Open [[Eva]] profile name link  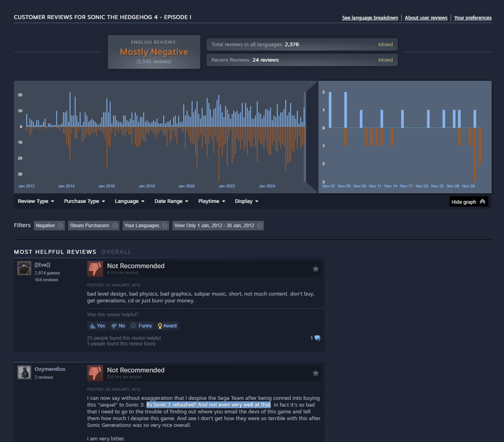(x=42, y=265)
